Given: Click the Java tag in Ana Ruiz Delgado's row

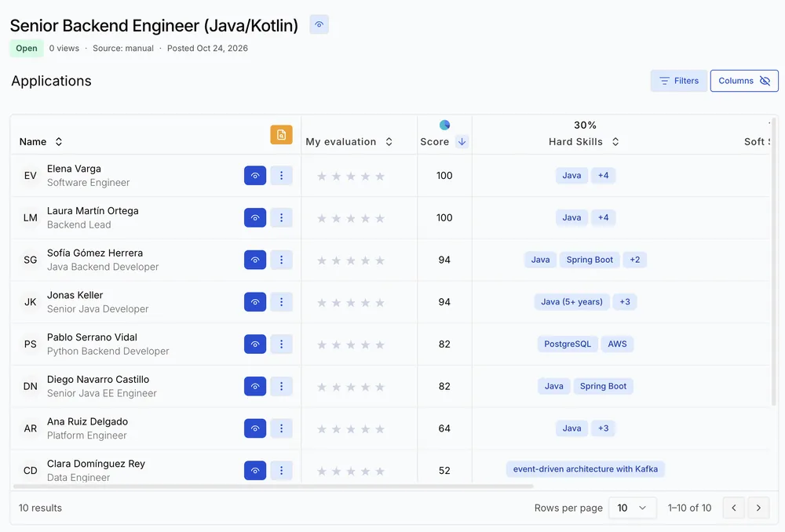Looking at the screenshot, I should point(571,428).
